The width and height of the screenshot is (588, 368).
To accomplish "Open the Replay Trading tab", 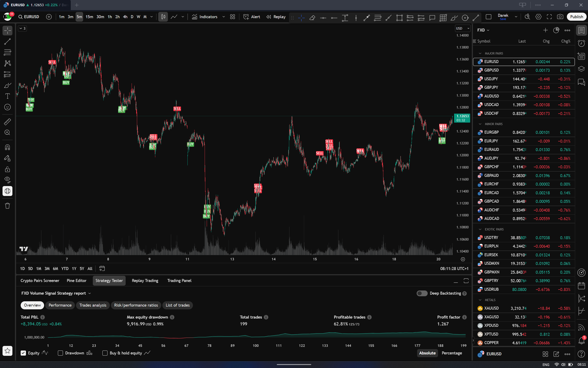I will pos(145,281).
